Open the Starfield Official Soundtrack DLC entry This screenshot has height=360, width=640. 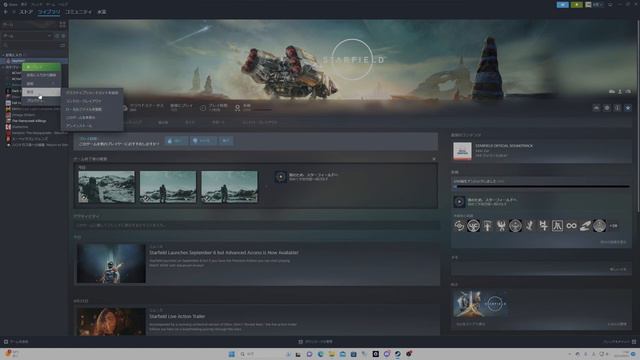(541, 151)
